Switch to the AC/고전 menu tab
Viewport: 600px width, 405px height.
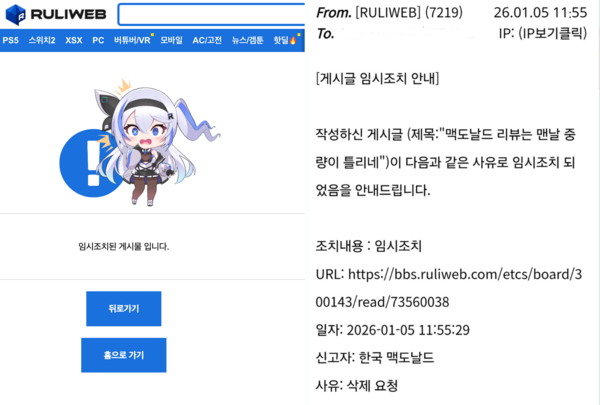[207, 40]
